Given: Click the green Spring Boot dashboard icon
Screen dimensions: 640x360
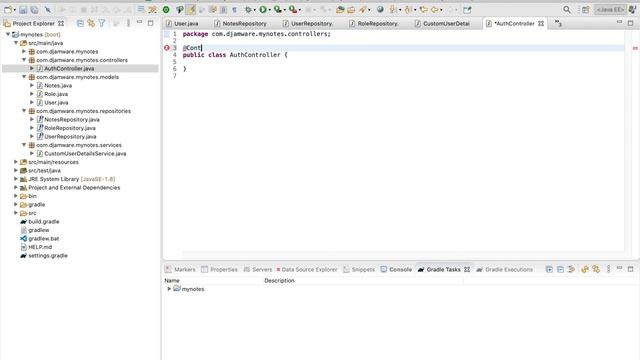Looking at the screenshot, I should (166, 9).
